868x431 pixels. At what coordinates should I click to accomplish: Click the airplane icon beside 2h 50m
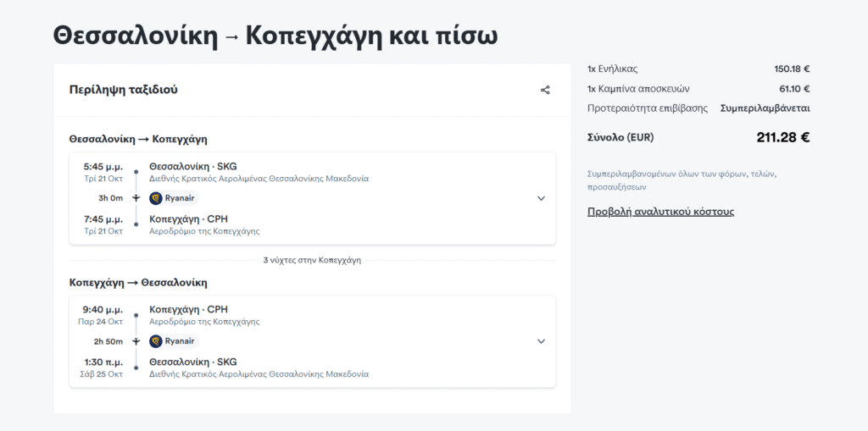coord(136,341)
